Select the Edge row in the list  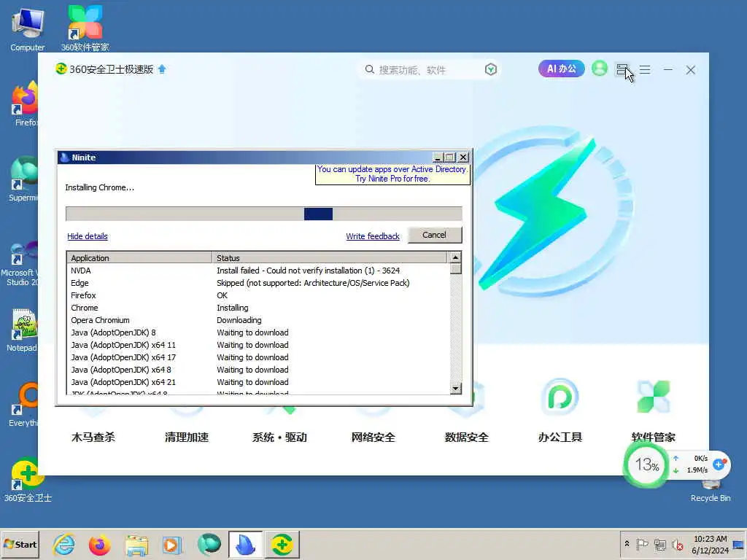pyautogui.click(x=259, y=283)
